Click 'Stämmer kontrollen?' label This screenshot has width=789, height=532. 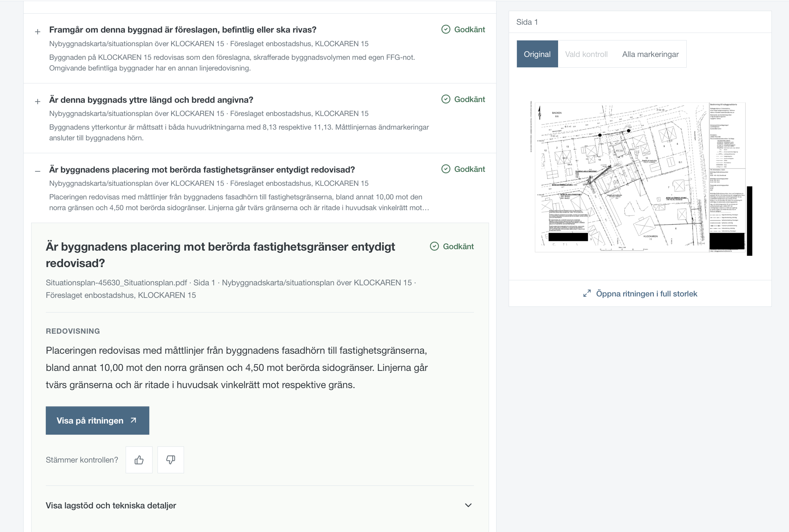(82, 460)
